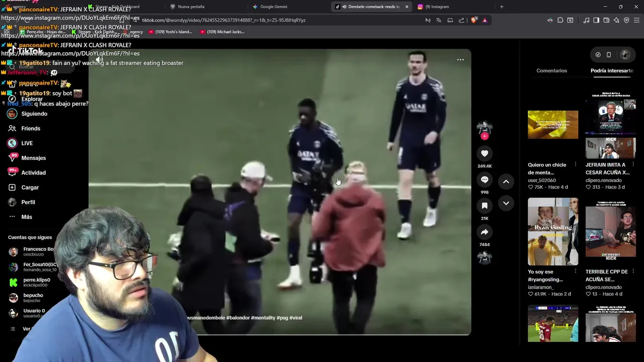This screenshot has width=644, height=362.
Task: Open Brave VPN shield icon
Action: (x=626, y=20)
